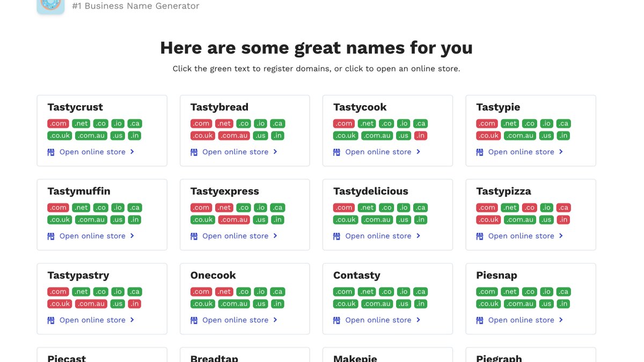Click store icon in Tastydelicious card

click(x=336, y=236)
